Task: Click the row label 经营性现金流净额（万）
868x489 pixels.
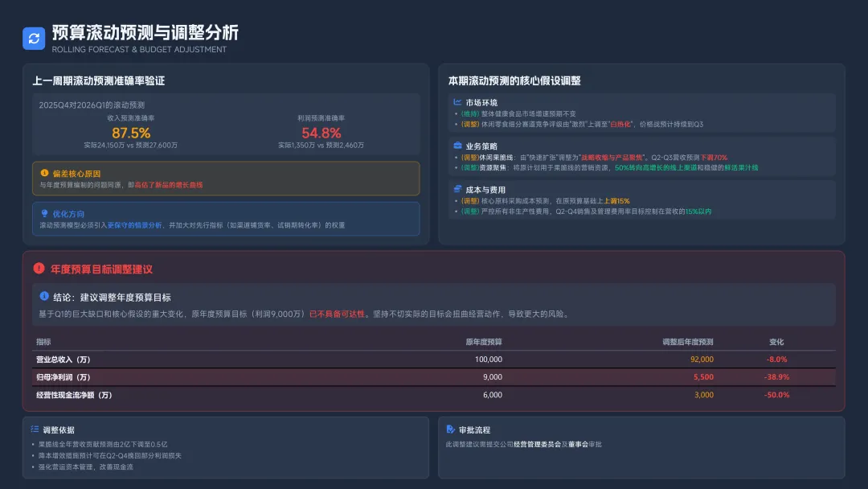Action: coord(74,395)
